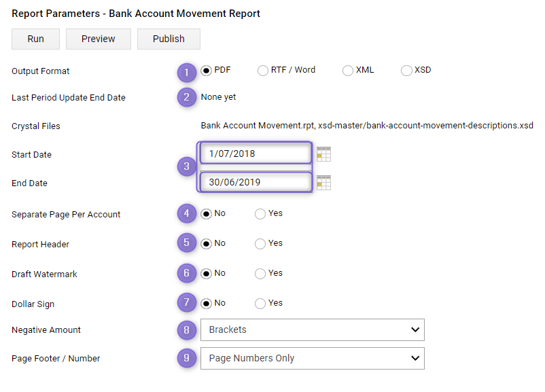The height and width of the screenshot is (392, 545).
Task: Set Draft Watermark to No
Action: [x=206, y=274]
